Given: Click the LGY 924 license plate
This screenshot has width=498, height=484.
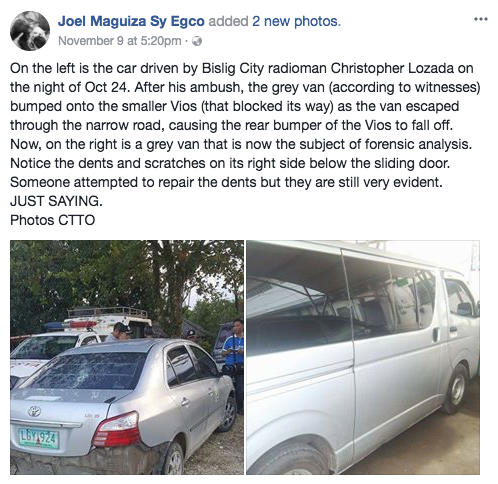Looking at the screenshot, I should point(39,439).
